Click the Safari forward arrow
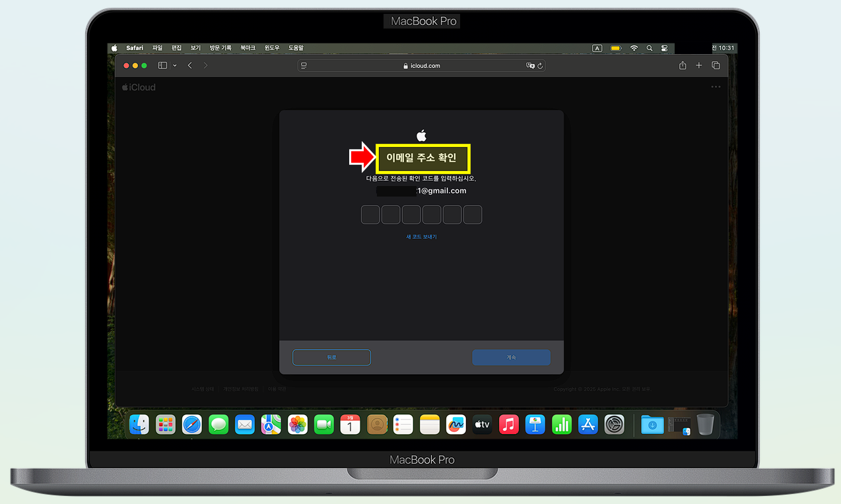Screen dimensions: 841x504 click(205, 65)
